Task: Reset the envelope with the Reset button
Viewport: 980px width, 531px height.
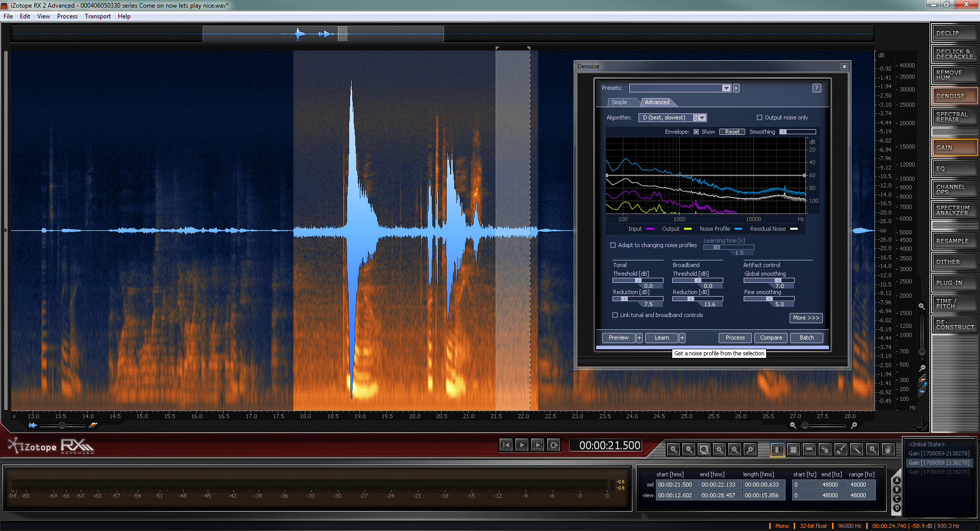Action: click(x=732, y=132)
